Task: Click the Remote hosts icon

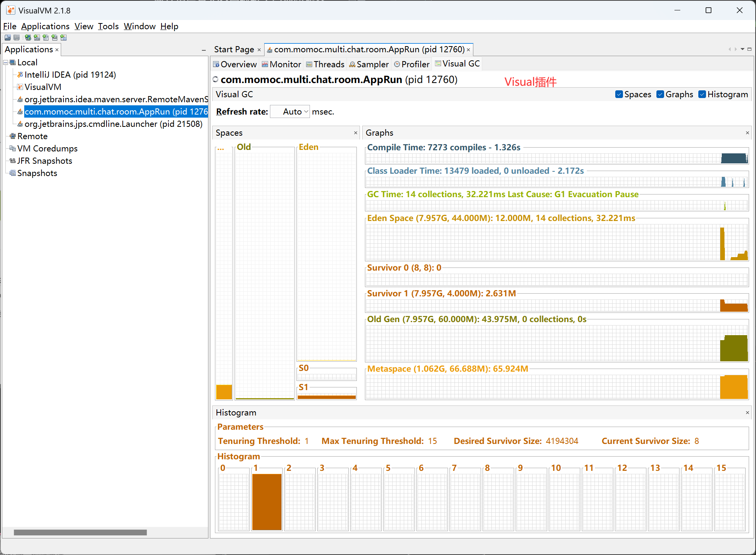Action: click(13, 136)
